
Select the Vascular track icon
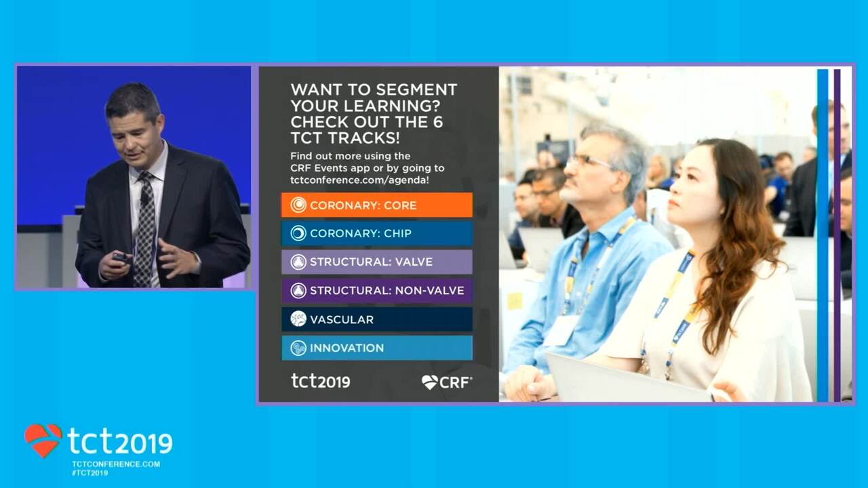click(298, 319)
